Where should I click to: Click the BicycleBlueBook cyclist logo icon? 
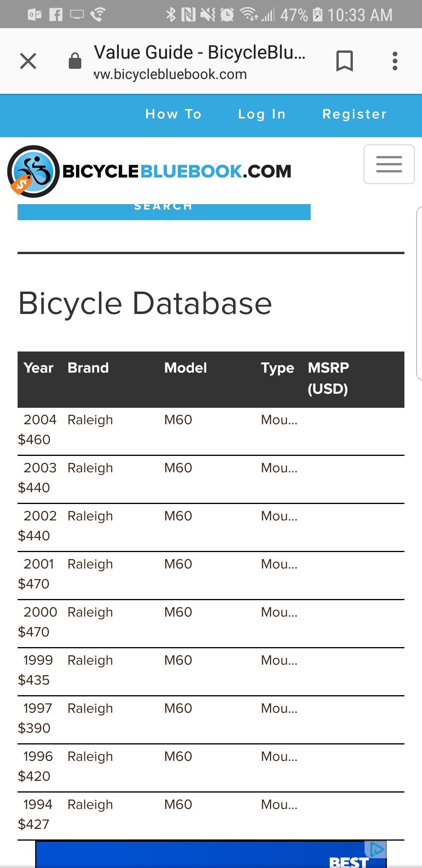click(x=34, y=171)
